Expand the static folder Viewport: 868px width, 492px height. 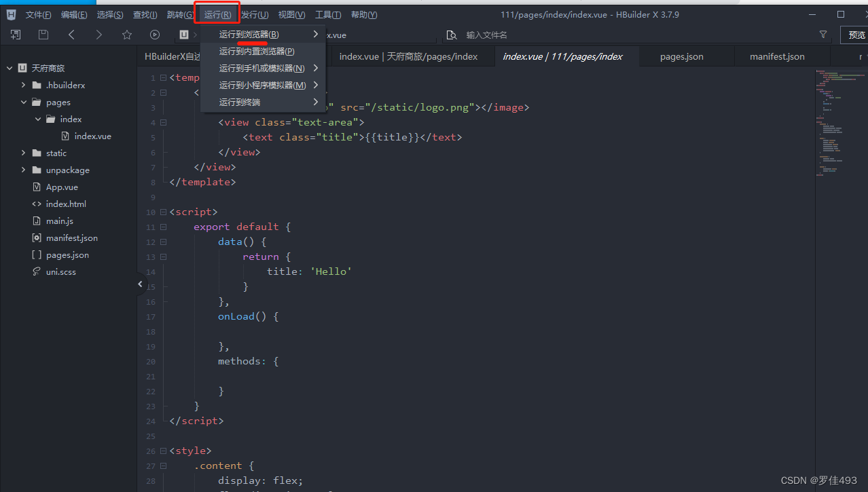tap(24, 153)
